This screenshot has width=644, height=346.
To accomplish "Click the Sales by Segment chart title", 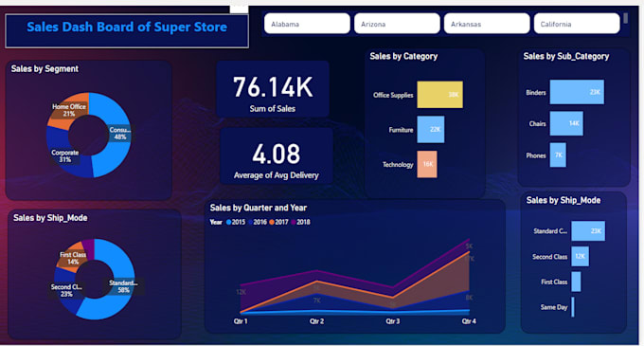I will (x=45, y=68).
